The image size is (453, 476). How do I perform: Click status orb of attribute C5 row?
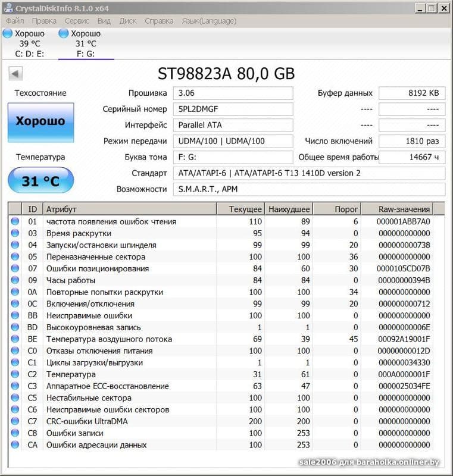tap(15, 397)
